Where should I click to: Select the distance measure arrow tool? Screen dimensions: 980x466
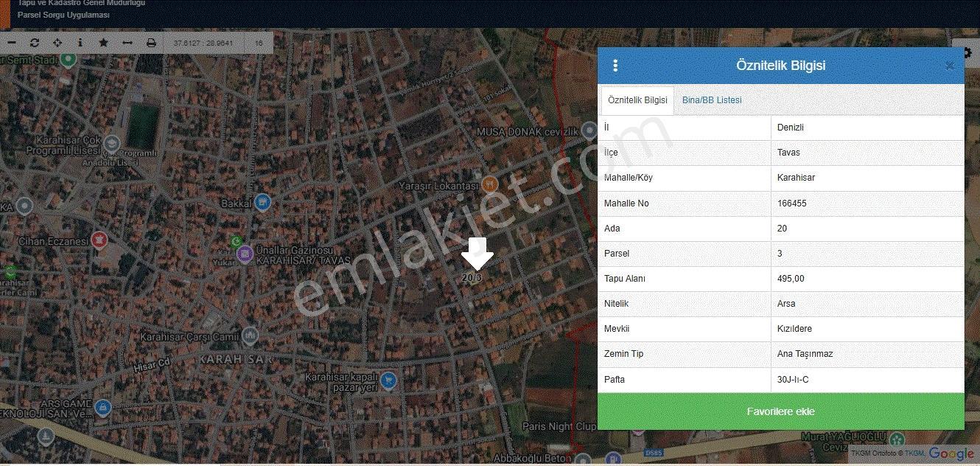point(127,43)
